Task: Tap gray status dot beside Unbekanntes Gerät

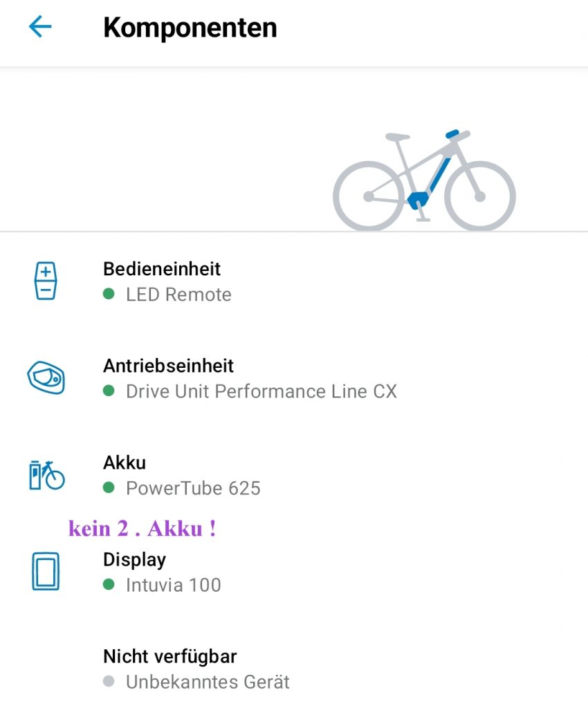Action: point(109,682)
